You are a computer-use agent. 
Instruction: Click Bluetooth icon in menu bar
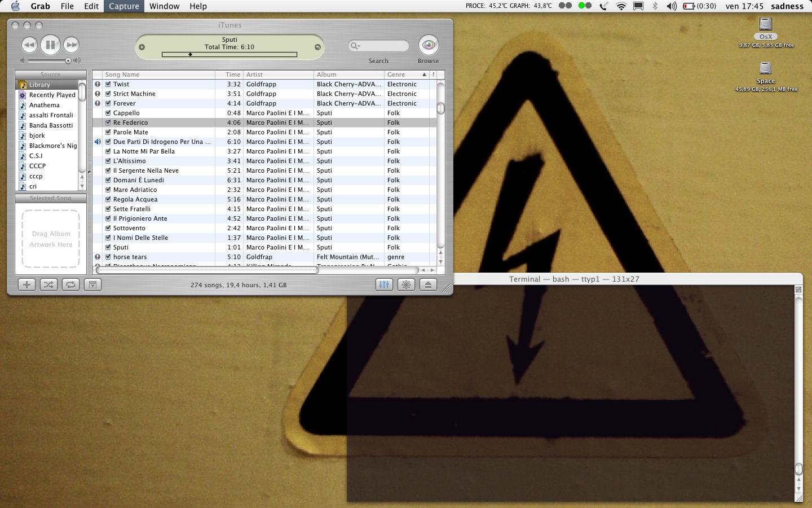pyautogui.click(x=655, y=6)
